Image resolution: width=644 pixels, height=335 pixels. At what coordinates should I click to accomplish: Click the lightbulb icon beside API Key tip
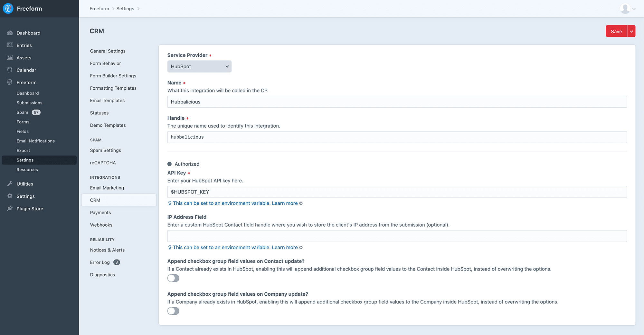(170, 203)
